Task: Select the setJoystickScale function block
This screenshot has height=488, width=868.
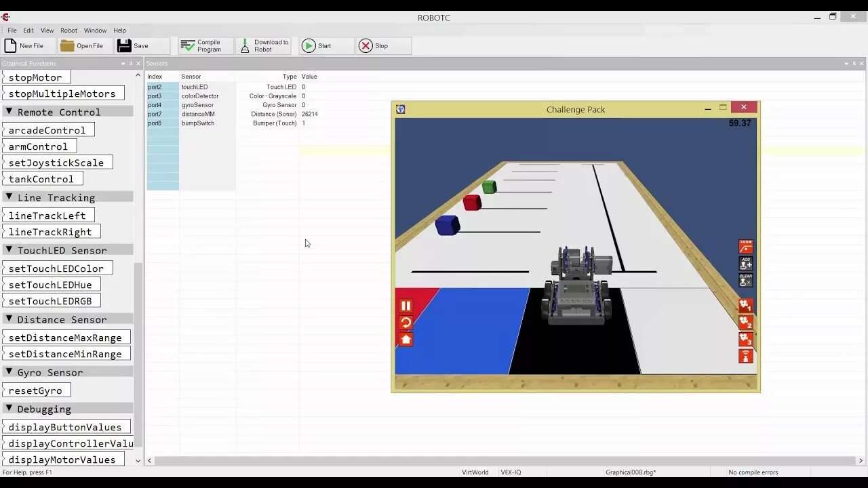Action: pos(57,163)
